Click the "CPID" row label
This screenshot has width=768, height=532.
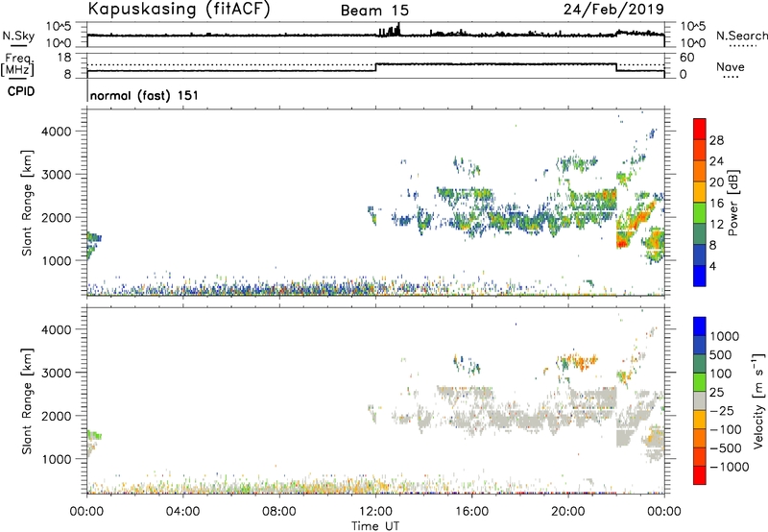tap(21, 91)
